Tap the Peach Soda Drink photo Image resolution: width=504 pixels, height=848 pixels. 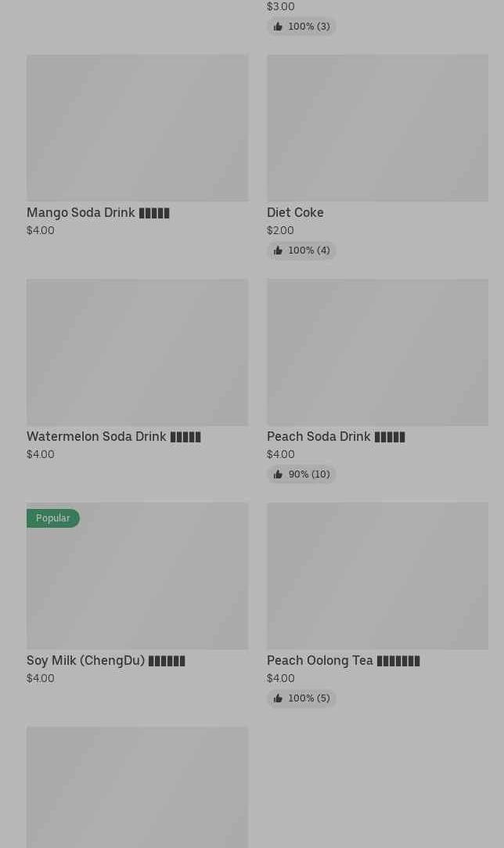(x=377, y=352)
